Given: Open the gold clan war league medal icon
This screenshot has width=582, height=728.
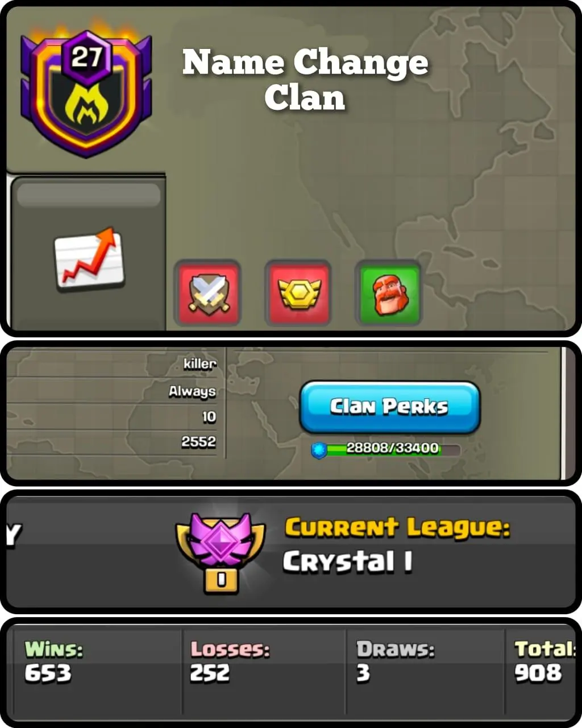Looking at the screenshot, I should (x=298, y=293).
